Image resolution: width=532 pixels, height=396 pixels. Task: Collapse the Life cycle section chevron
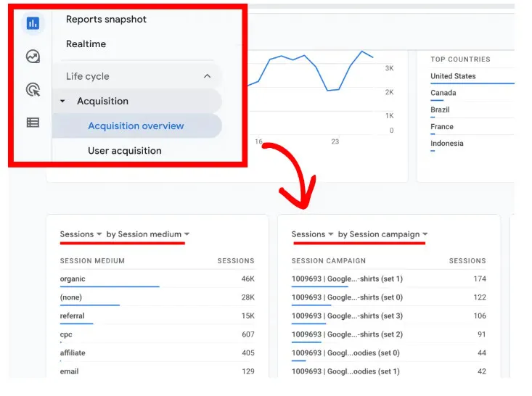pos(208,76)
